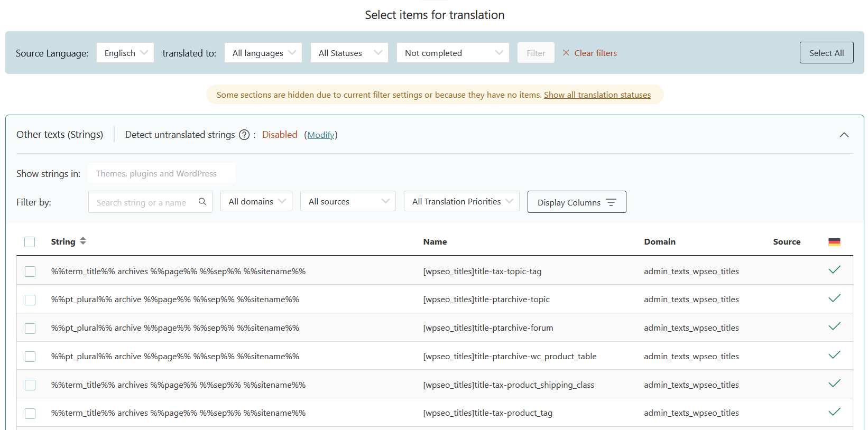Open the All Statuses dropdown

[349, 53]
